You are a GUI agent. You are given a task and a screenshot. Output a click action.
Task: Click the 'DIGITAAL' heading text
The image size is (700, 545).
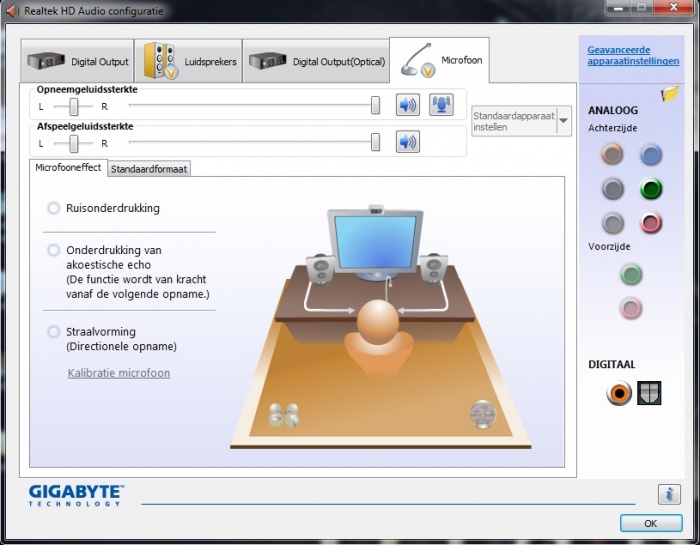click(612, 364)
